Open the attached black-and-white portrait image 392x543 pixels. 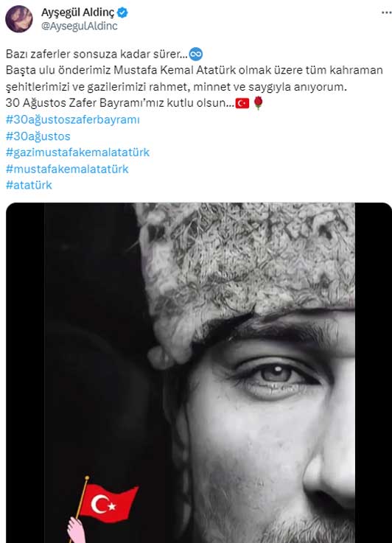(199, 373)
